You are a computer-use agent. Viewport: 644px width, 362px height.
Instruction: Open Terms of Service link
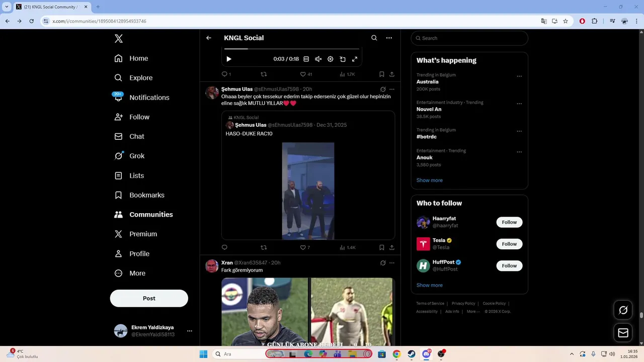click(x=430, y=304)
